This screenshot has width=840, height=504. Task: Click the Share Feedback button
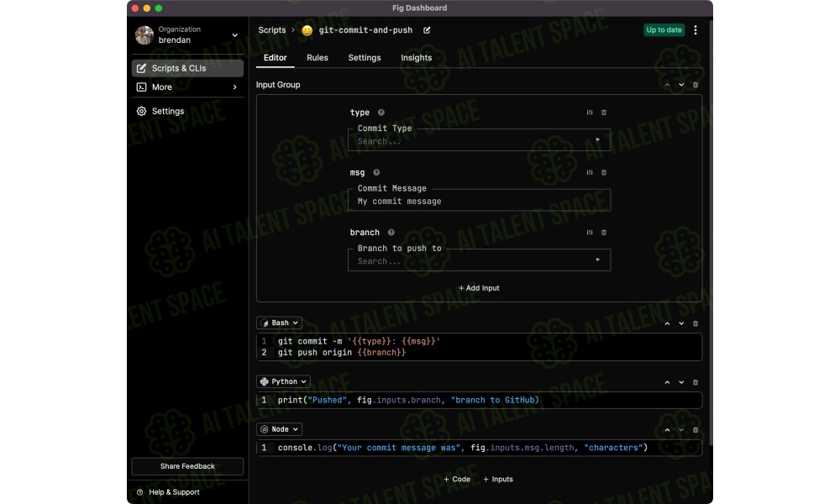[187, 466]
